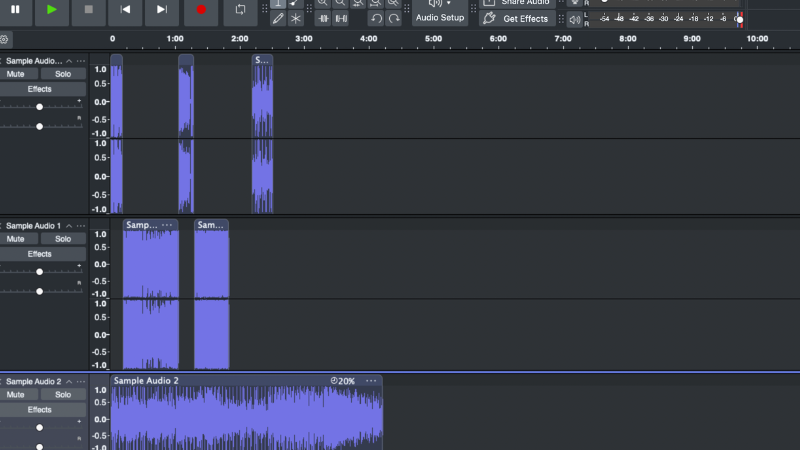Select the 'S...' clip header in first track
Image resolution: width=800 pixels, height=450 pixels.
[x=262, y=60]
